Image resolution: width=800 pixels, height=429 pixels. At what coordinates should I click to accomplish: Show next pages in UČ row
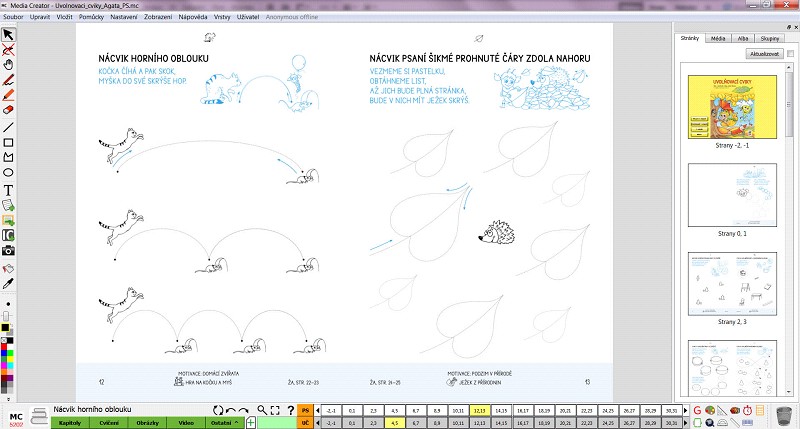pyautogui.click(x=686, y=423)
